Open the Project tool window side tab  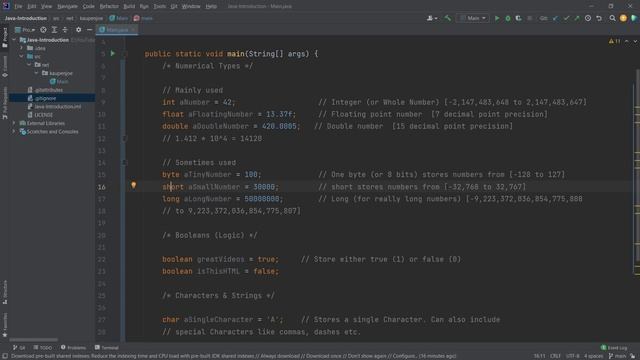[5, 38]
